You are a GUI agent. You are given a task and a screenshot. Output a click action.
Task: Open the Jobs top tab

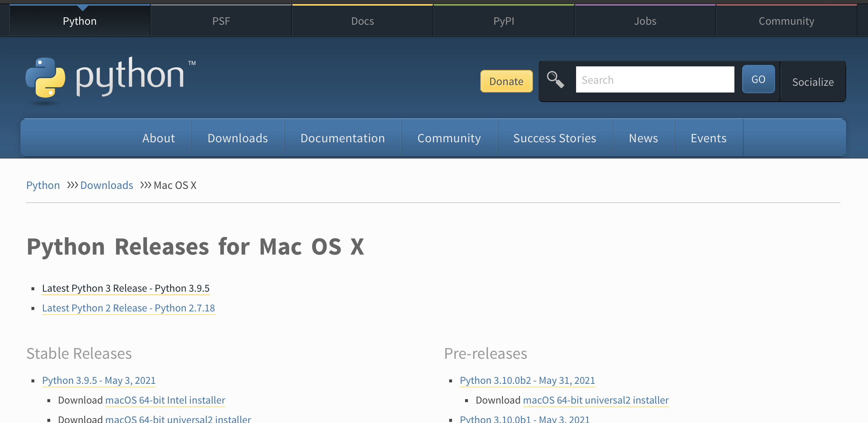coord(645,21)
